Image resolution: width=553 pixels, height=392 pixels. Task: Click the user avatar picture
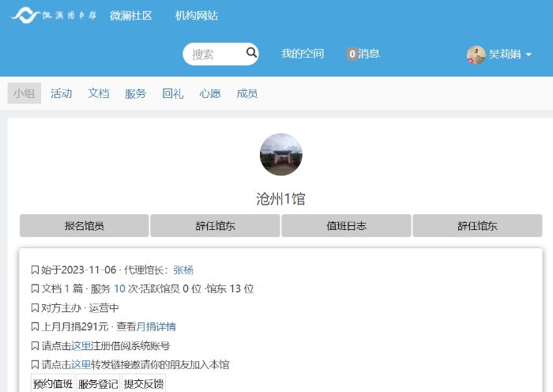[476, 55]
